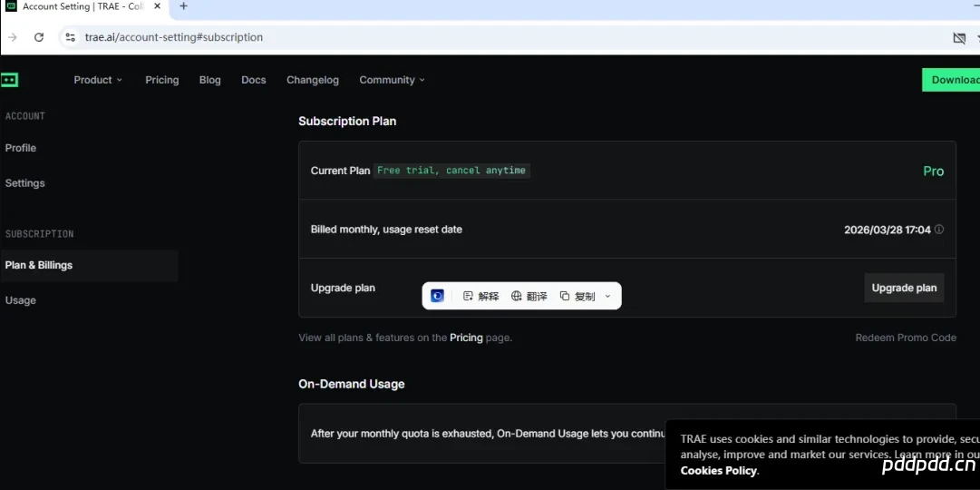
Task: Expand the Product dropdown menu
Action: click(98, 80)
